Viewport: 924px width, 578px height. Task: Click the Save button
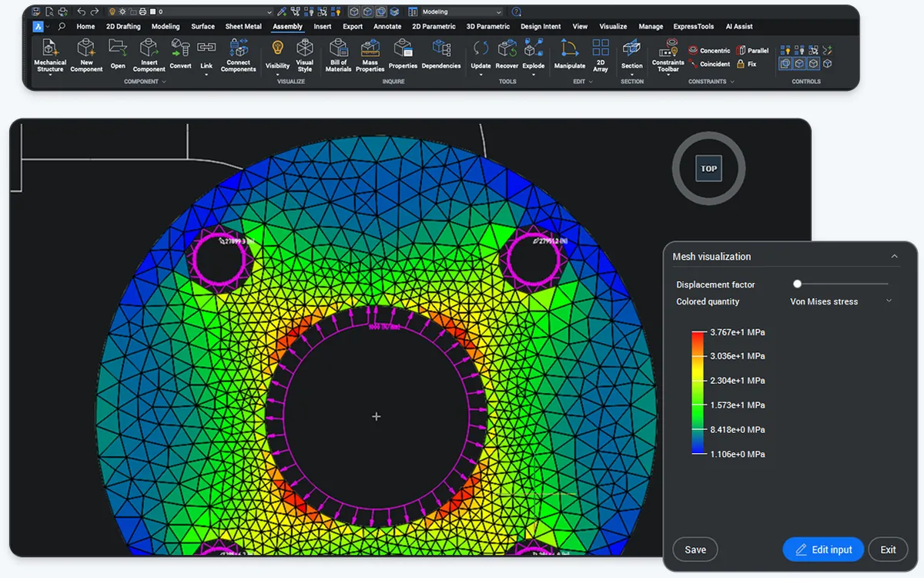pos(695,549)
